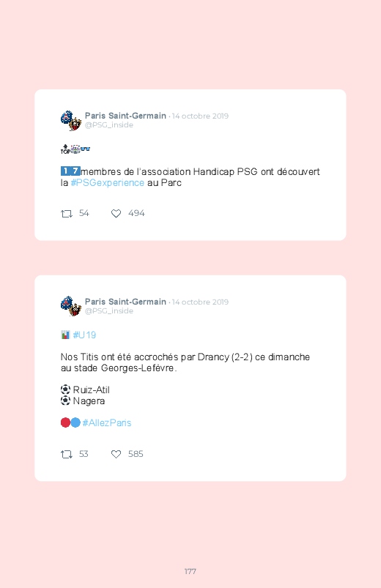The image size is (381, 588).
Task: Click the retweet icon on the Handicap PSG tweet
Action: [67, 214]
